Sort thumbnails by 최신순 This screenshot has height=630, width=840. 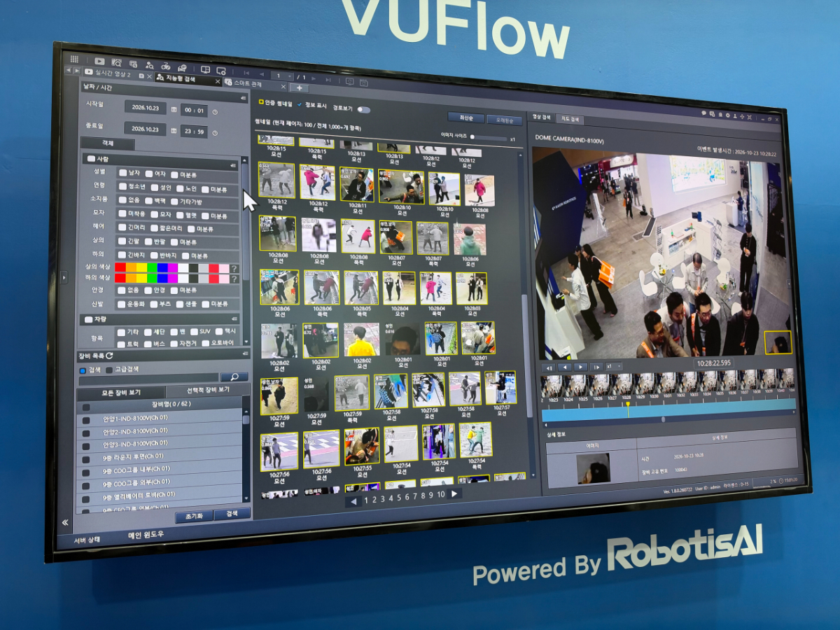coord(465,118)
